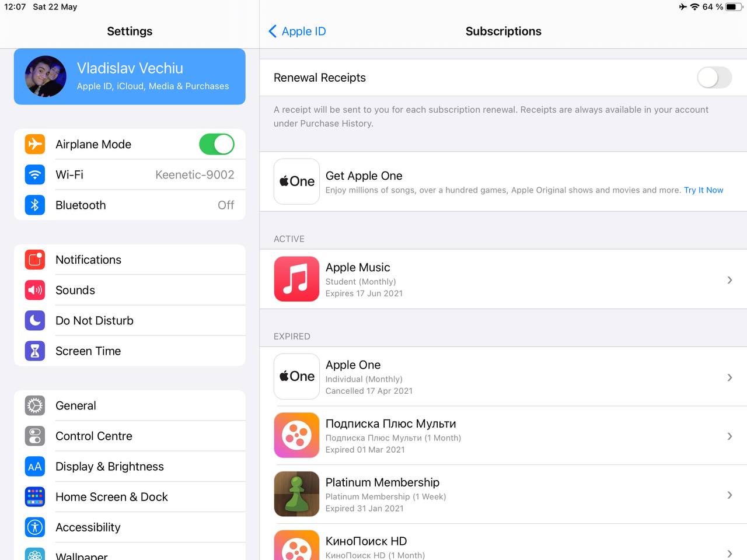Tap the Control Centre icon

coord(35,436)
